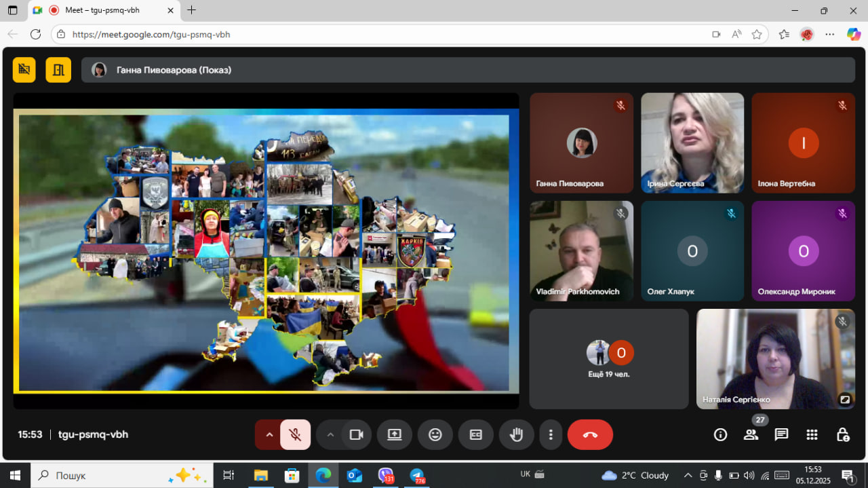Open Telegram from the taskbar
Image resolution: width=868 pixels, height=488 pixels.
point(417,475)
